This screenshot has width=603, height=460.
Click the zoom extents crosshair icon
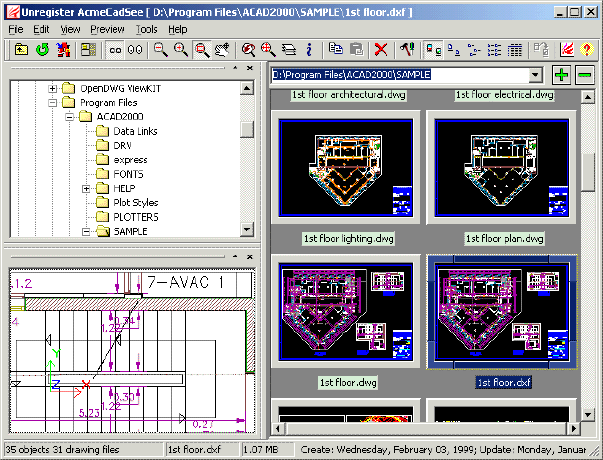tap(268, 50)
